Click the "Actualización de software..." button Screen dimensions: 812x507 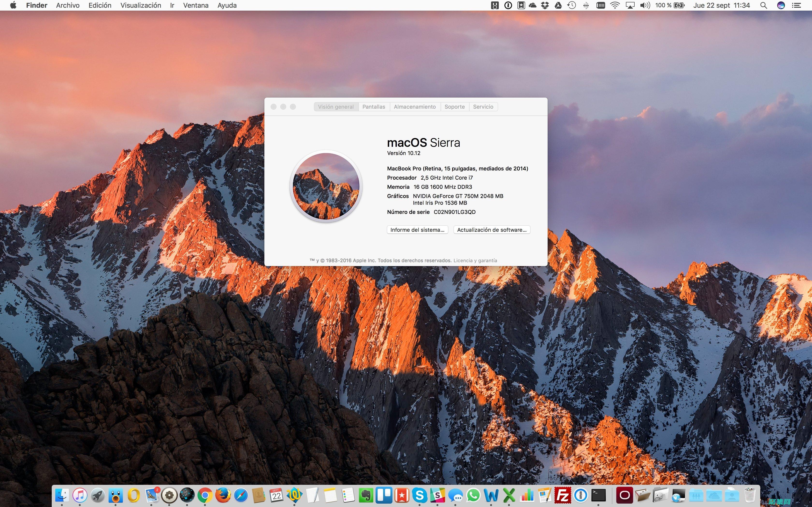pyautogui.click(x=491, y=230)
